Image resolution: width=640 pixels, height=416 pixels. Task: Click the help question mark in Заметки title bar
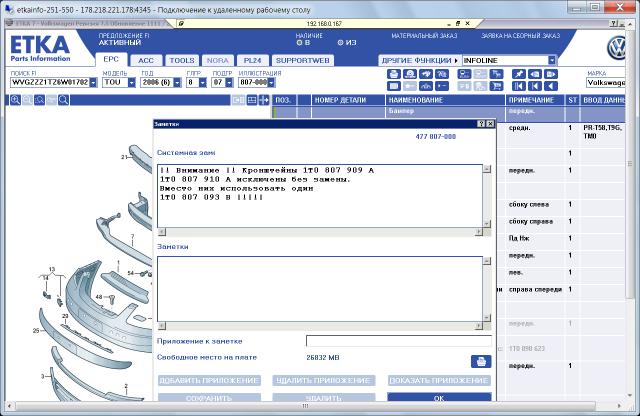(x=481, y=124)
